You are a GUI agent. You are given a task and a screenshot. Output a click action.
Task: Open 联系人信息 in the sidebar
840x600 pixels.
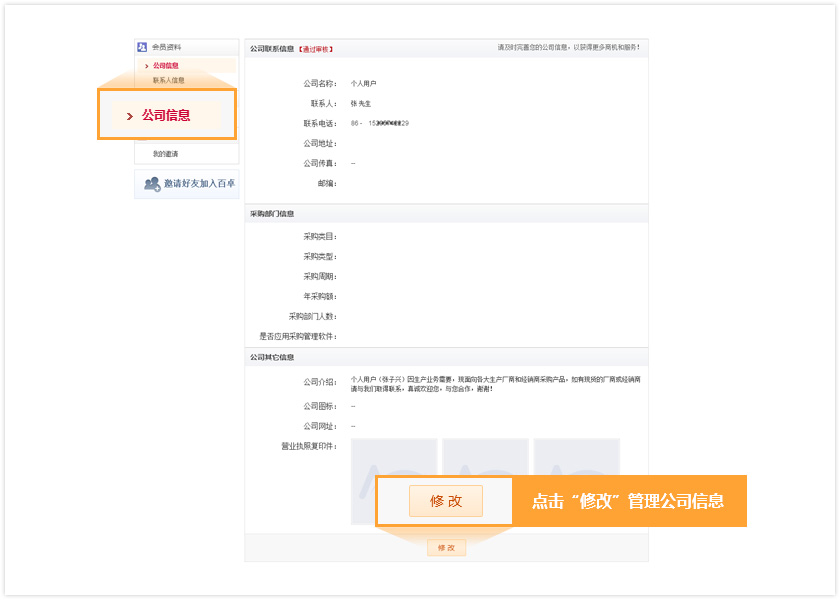click(x=169, y=80)
